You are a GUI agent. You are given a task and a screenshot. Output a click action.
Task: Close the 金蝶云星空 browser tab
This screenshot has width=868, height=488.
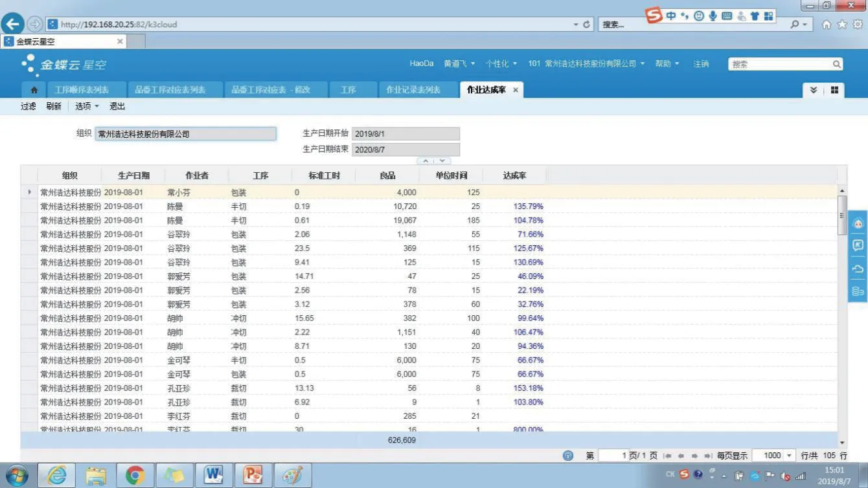(x=120, y=41)
